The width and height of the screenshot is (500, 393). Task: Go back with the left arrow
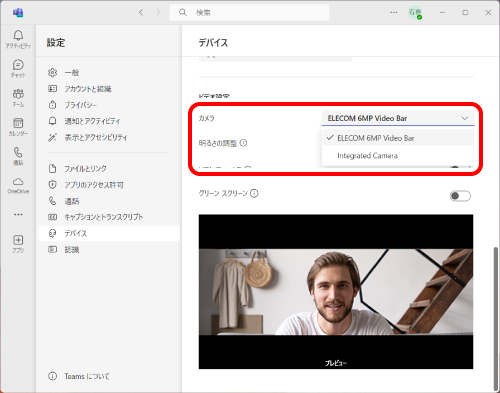[x=141, y=13]
